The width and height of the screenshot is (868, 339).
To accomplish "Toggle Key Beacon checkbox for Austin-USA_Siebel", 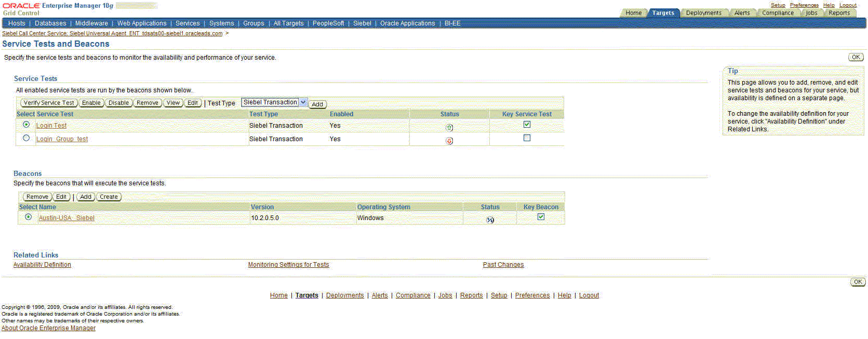I will point(541,217).
